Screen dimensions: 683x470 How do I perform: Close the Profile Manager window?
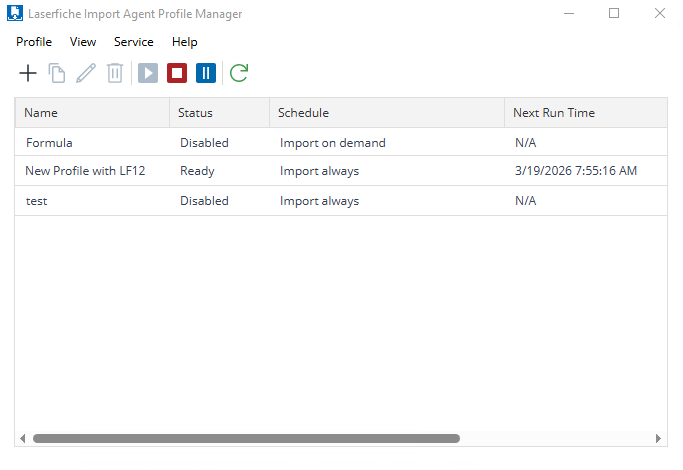coord(660,14)
